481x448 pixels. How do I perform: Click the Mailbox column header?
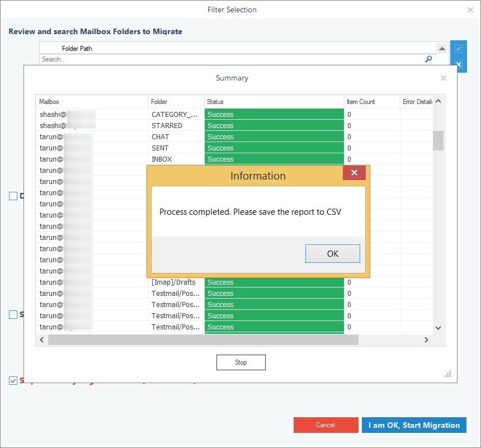[92, 102]
